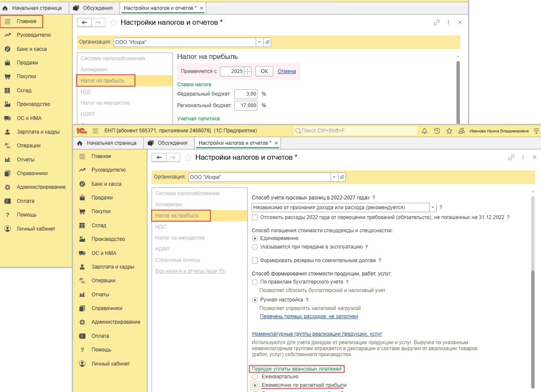Viewport: 541px width, 392px height.
Task: Click the Поиск search field in header
Action: point(355,131)
